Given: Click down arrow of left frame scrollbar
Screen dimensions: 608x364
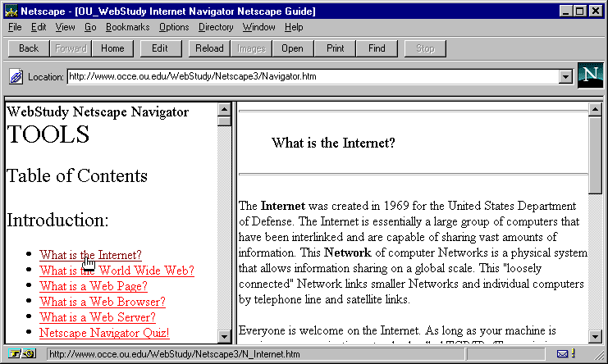Looking at the screenshot, I should point(224,337).
